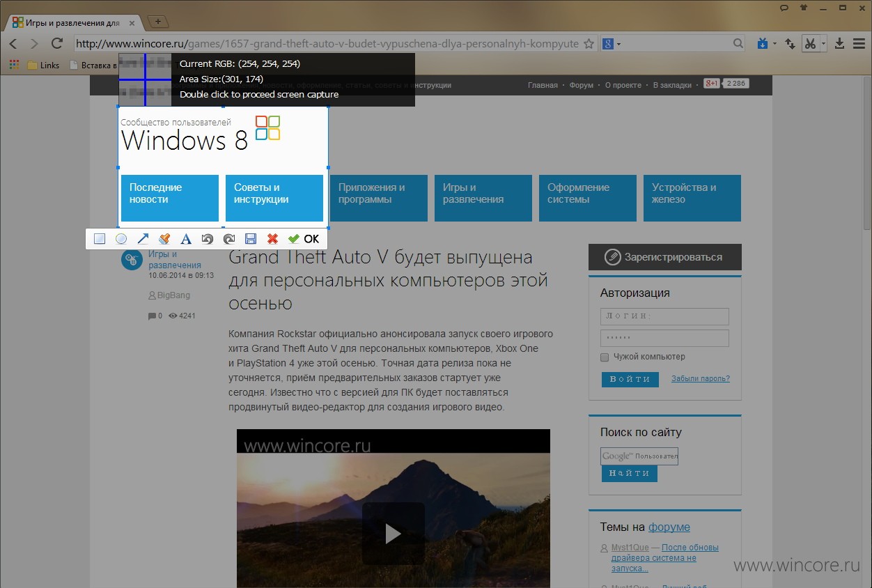Open the Apps grid in bookmarks bar

13,65
